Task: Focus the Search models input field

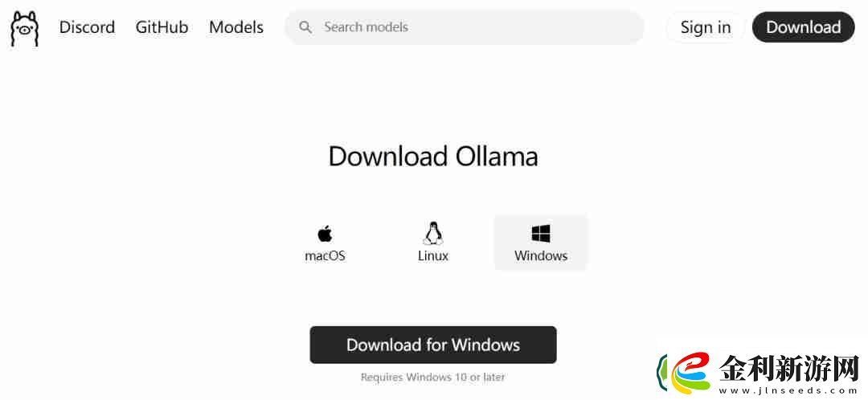Action: 464,27
